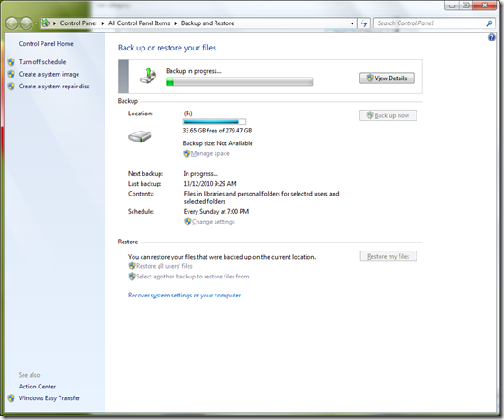
Task: Expand arrow after Control Panel breadcrumb
Action: coord(103,23)
